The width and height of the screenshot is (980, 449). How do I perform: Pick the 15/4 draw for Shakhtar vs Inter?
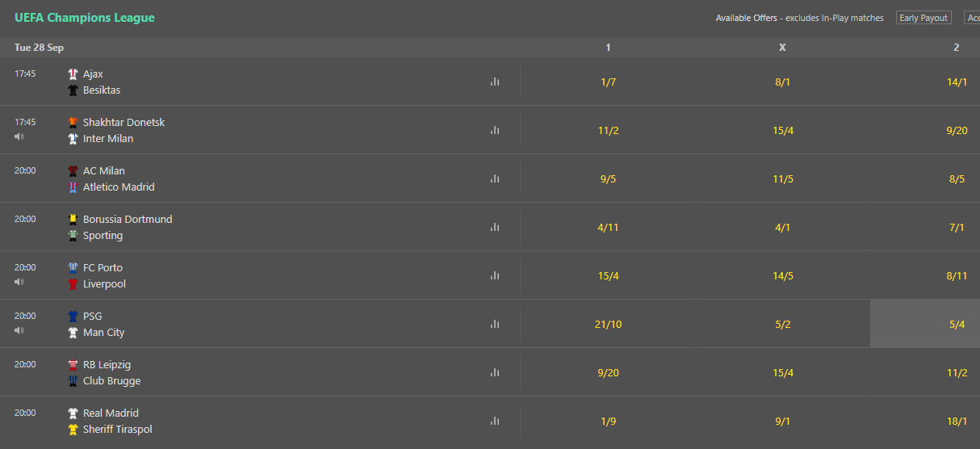[x=782, y=130]
